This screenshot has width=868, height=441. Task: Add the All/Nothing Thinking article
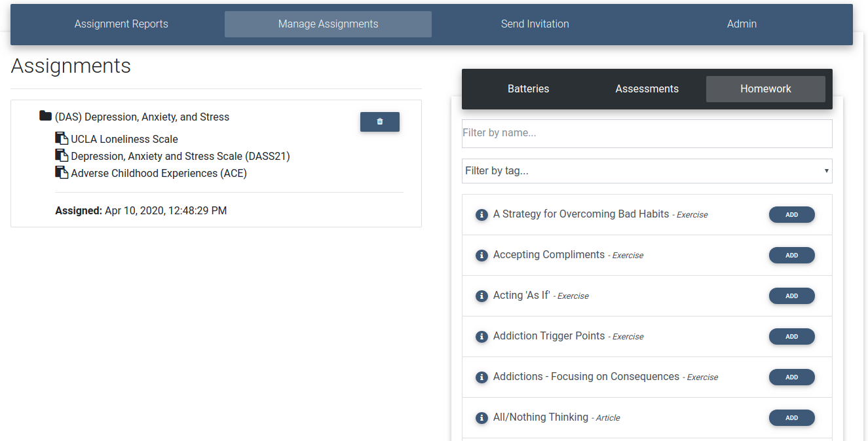[x=791, y=418]
